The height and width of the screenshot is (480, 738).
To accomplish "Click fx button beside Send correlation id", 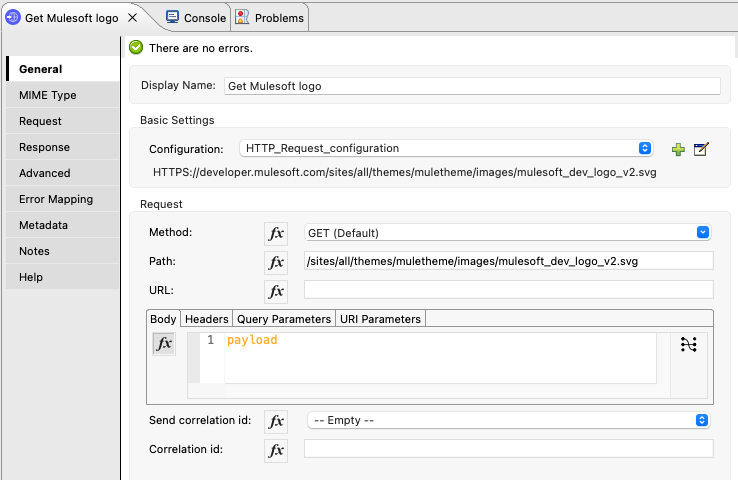I will tap(275, 421).
